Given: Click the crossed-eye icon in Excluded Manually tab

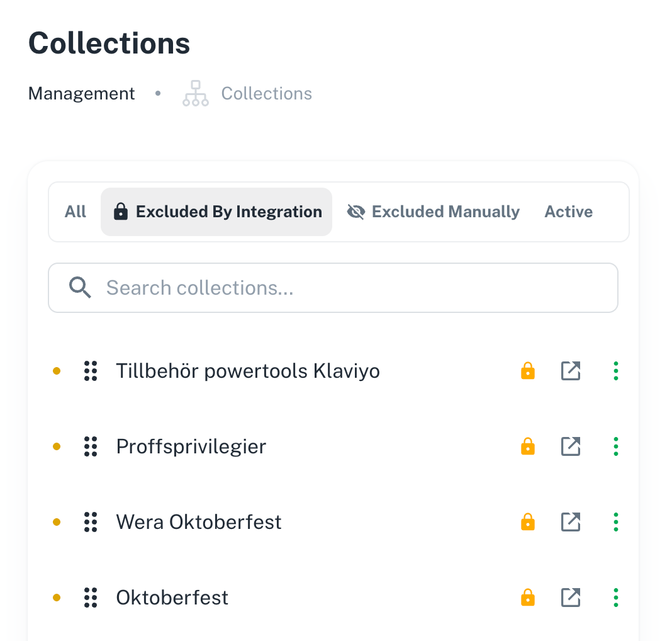Looking at the screenshot, I should [356, 212].
